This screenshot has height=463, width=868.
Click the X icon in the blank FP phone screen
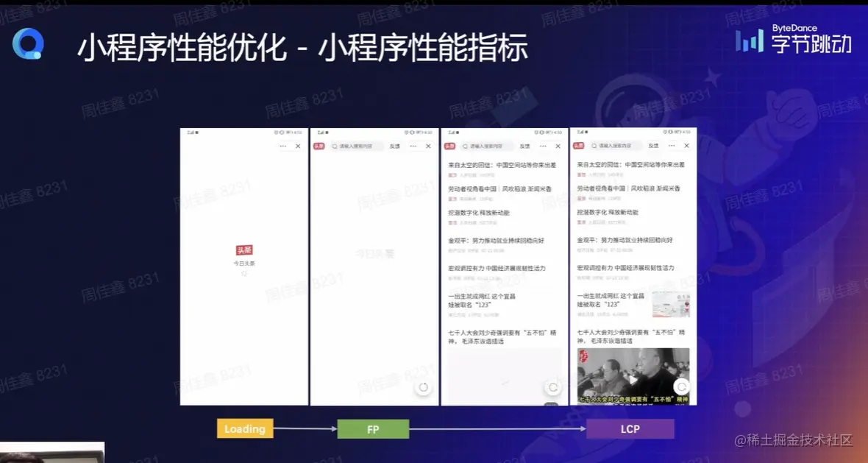pyautogui.click(x=428, y=146)
